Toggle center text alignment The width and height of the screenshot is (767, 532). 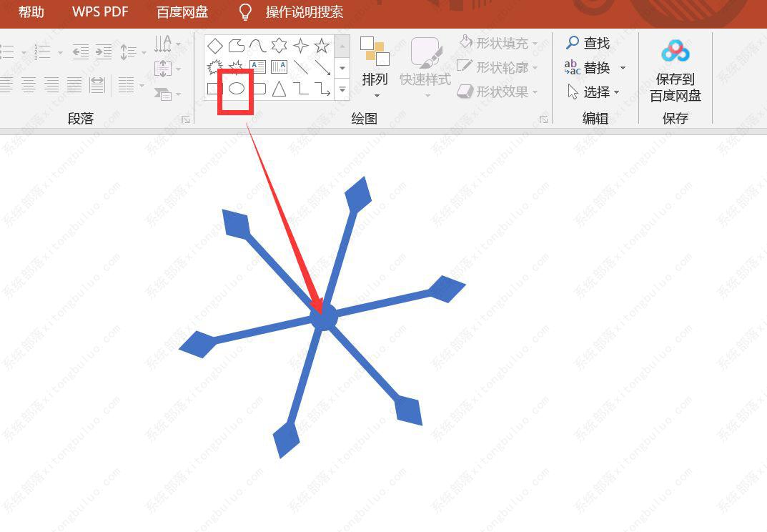click(x=29, y=84)
